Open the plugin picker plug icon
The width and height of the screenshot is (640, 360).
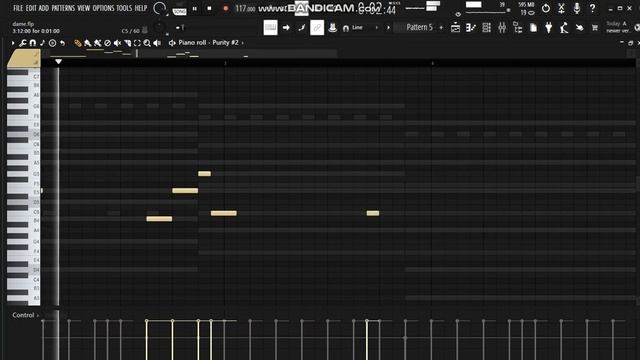click(549, 27)
